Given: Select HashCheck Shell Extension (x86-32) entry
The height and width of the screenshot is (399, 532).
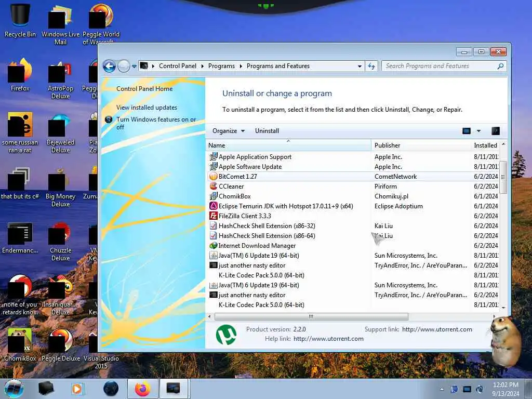Looking at the screenshot, I should 353,225.
